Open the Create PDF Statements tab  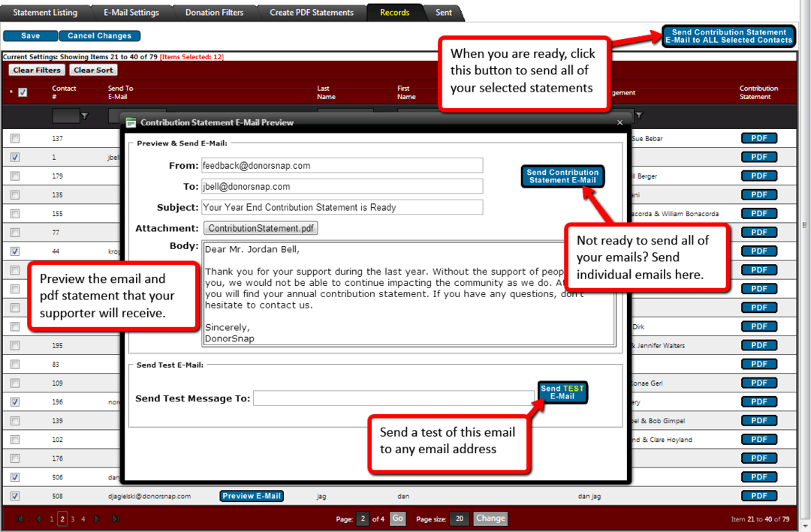tap(312, 13)
